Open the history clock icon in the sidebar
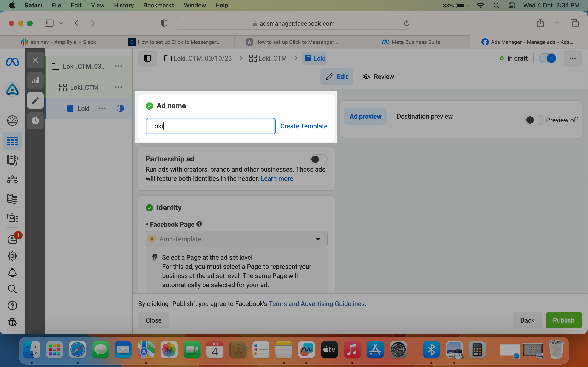This screenshot has width=588, height=367. pos(35,121)
